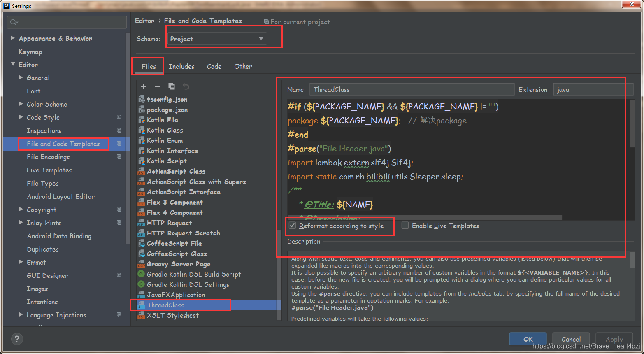644x354 pixels.
Task: Click the Extension input field
Action: click(x=593, y=89)
